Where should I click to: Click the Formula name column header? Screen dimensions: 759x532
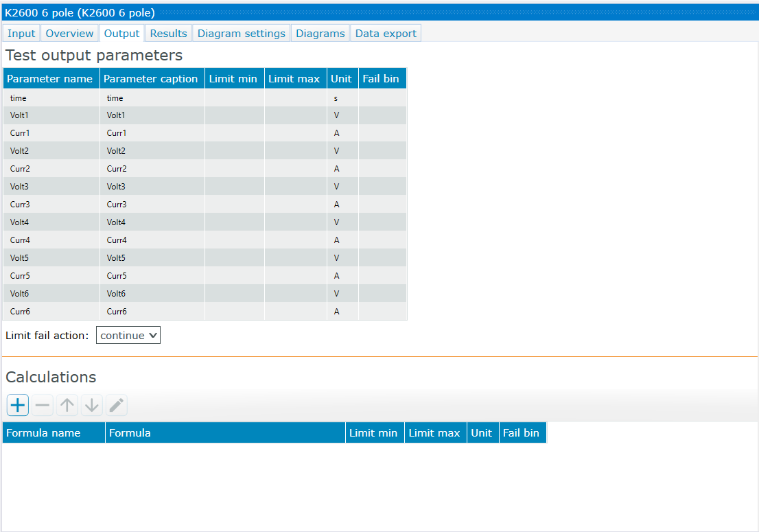pyautogui.click(x=54, y=432)
